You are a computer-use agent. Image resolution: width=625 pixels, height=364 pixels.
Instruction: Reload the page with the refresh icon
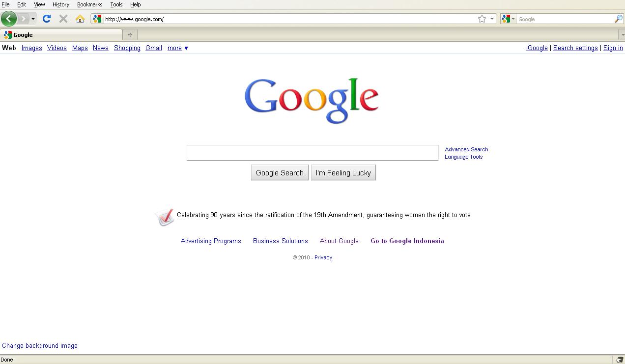(x=47, y=19)
